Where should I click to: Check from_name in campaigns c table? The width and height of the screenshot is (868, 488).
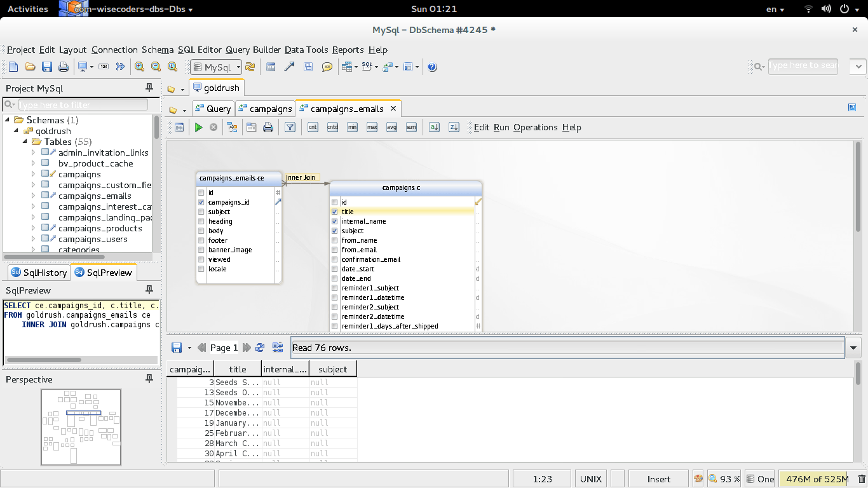(335, 240)
